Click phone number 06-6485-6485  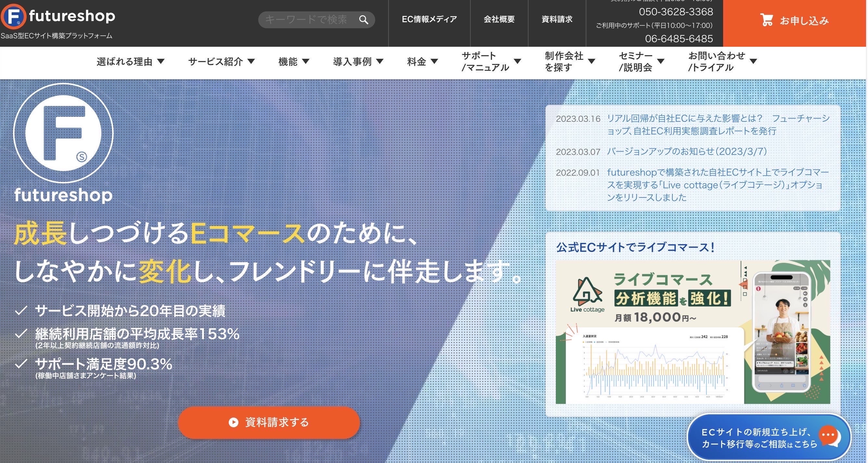point(679,39)
